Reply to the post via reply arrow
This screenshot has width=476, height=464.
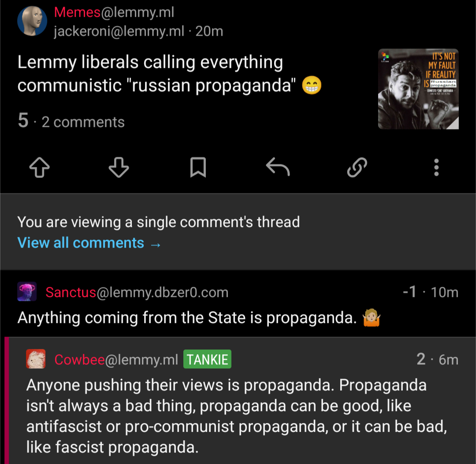click(x=278, y=167)
